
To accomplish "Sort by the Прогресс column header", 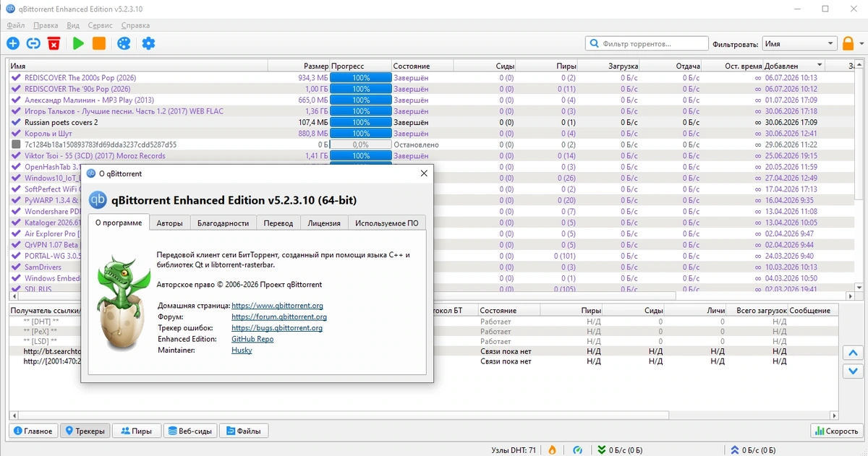I will (360, 66).
